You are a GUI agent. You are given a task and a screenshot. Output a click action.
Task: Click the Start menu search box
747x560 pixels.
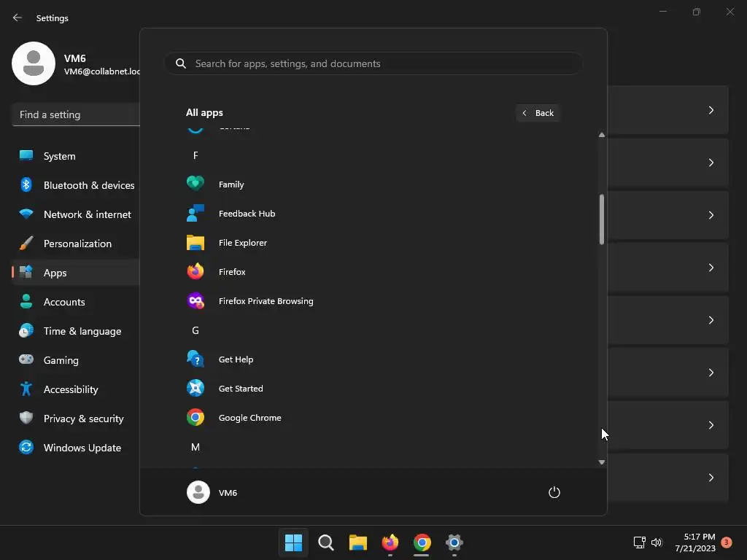pos(373,63)
